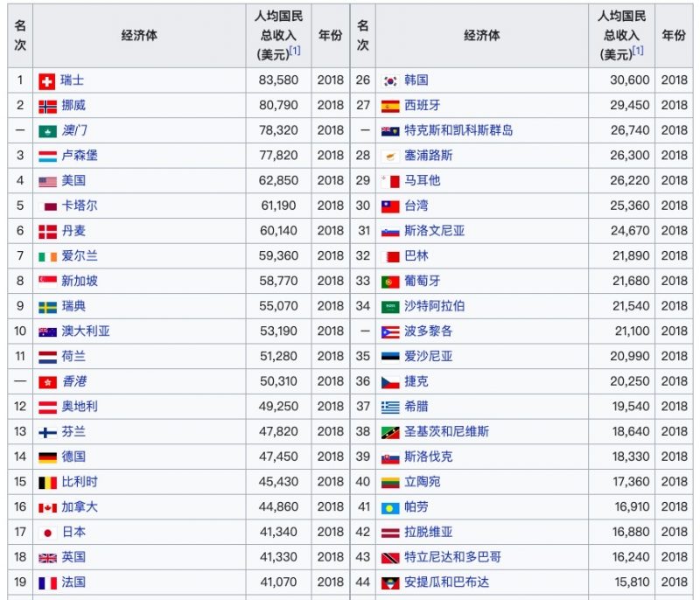This screenshot has height=600, width=700.
Task: Click the South Korea flag icon
Action: (390, 81)
